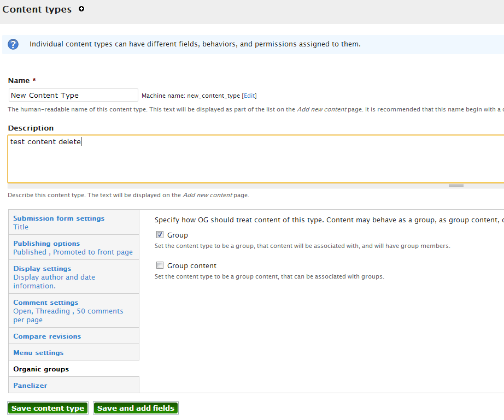Click the gear icon next to Content types heading
The image size is (504, 420).
(x=81, y=9)
